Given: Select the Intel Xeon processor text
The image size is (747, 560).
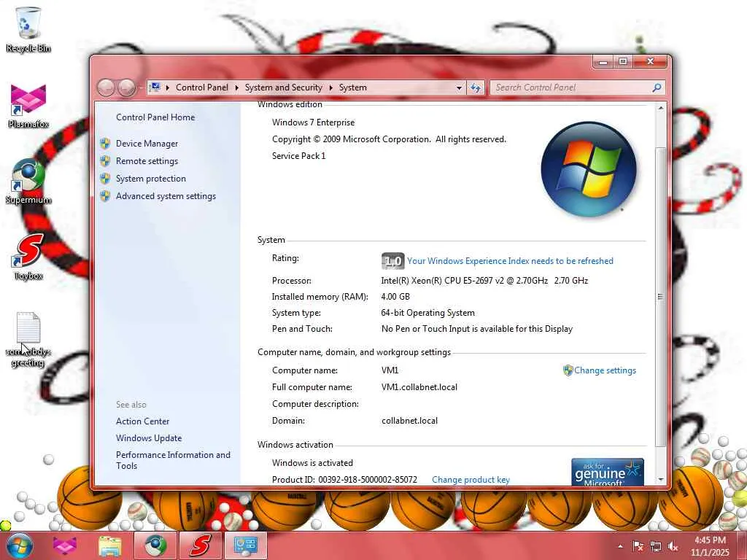Looking at the screenshot, I should click(484, 281).
